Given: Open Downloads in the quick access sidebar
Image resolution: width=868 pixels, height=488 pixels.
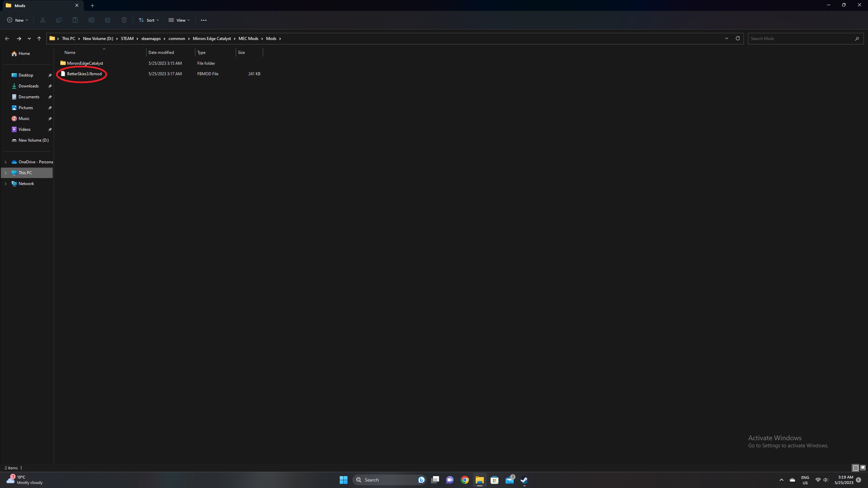Looking at the screenshot, I should click(x=28, y=86).
